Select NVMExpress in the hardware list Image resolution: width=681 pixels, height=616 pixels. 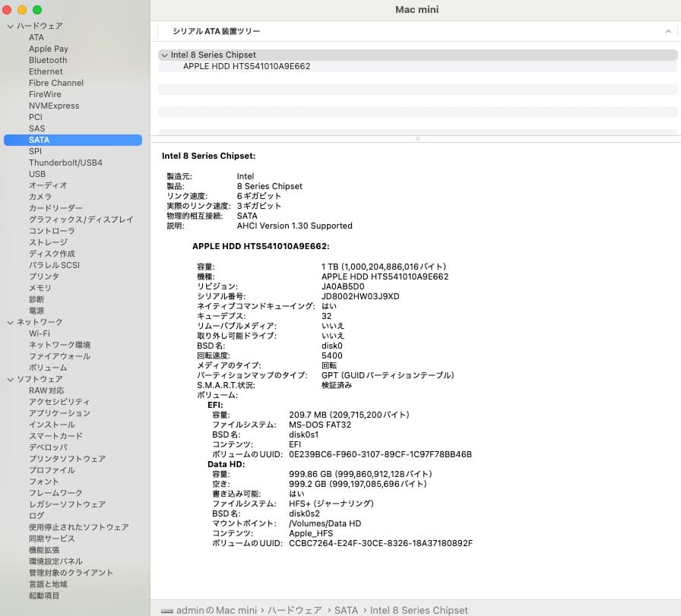click(x=53, y=106)
